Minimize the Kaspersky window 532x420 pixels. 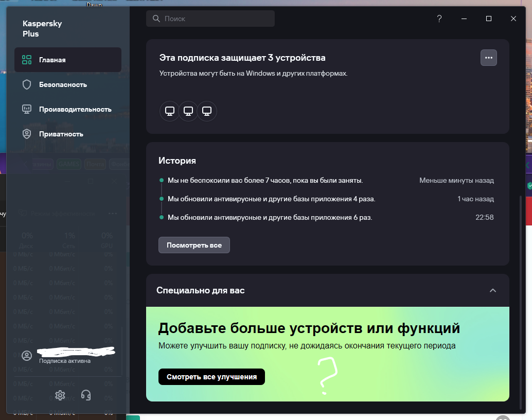pos(464,19)
